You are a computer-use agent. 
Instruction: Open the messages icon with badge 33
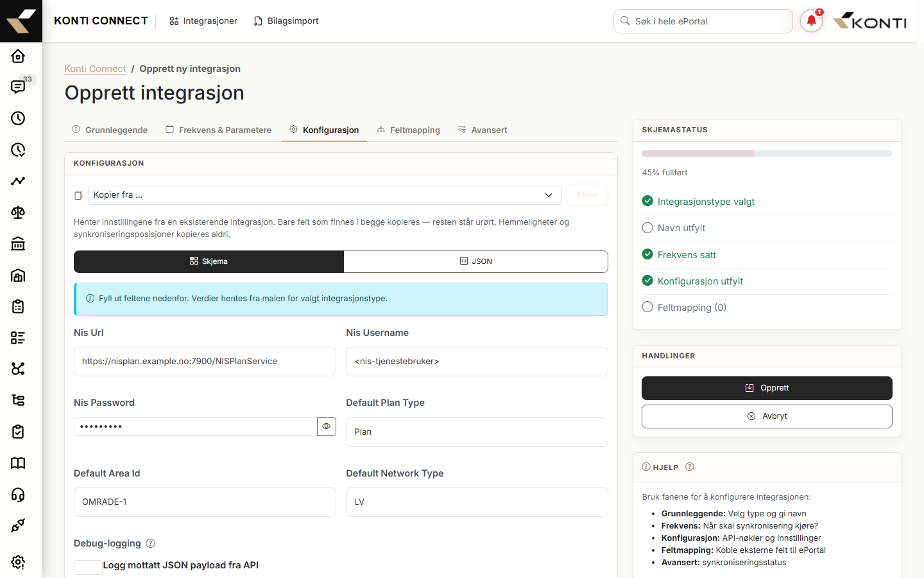[18, 87]
